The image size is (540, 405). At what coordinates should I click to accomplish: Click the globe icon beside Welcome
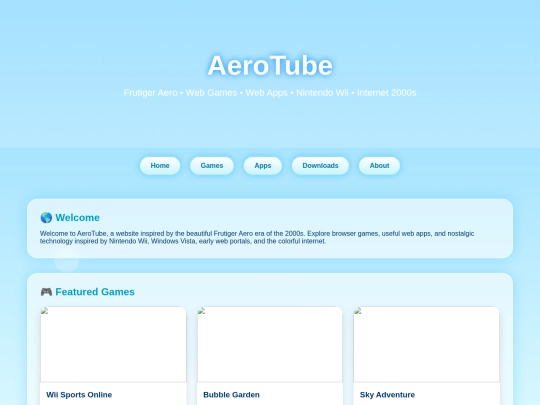pos(46,218)
